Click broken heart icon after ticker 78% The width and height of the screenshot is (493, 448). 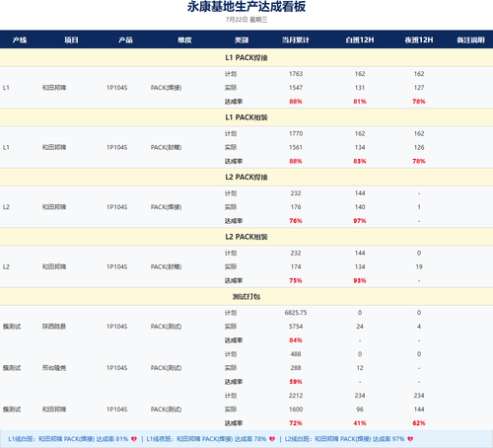coord(272,439)
